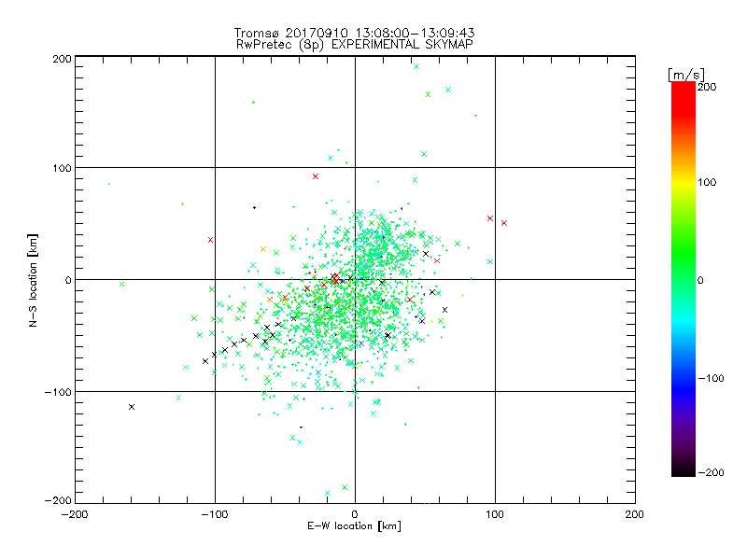Pick the yellow band of the velocity colorbar
The width and height of the screenshot is (747, 560).
[684, 183]
